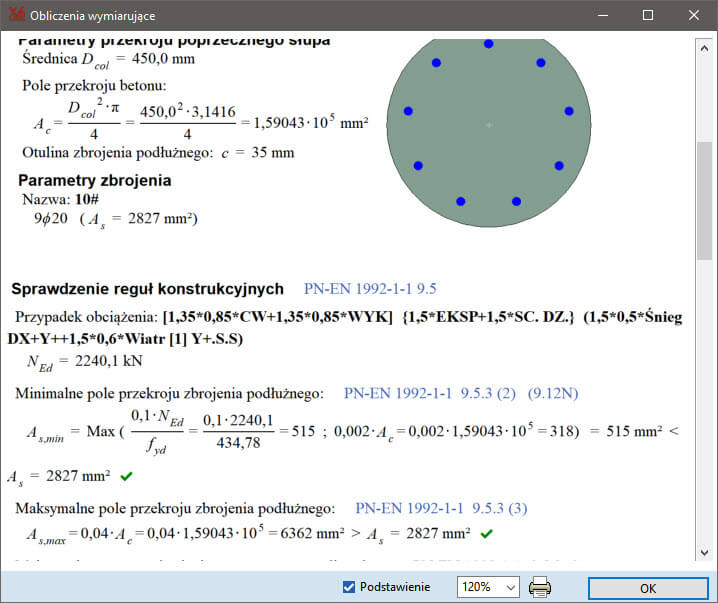Open the PN-EN 1992-1-1 9.5.3 (3) link
The width and height of the screenshot is (718, 603).
(441, 508)
